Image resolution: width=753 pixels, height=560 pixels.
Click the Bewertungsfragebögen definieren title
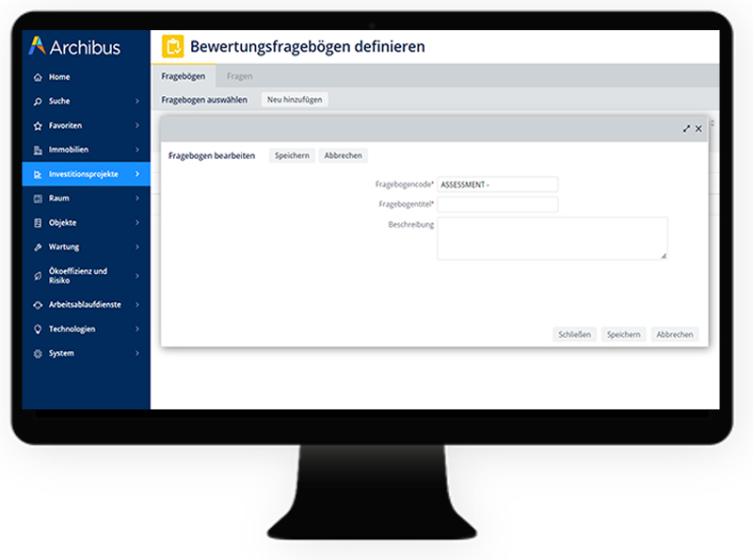coord(308,46)
